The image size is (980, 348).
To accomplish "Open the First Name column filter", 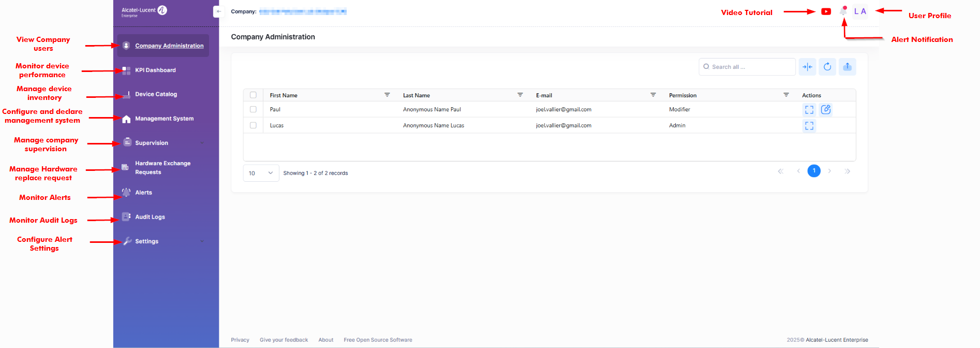I will (387, 95).
